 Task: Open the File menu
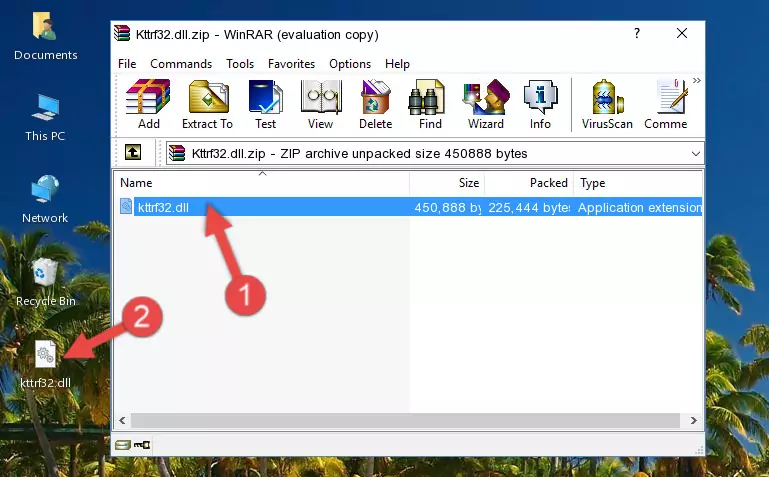127,64
